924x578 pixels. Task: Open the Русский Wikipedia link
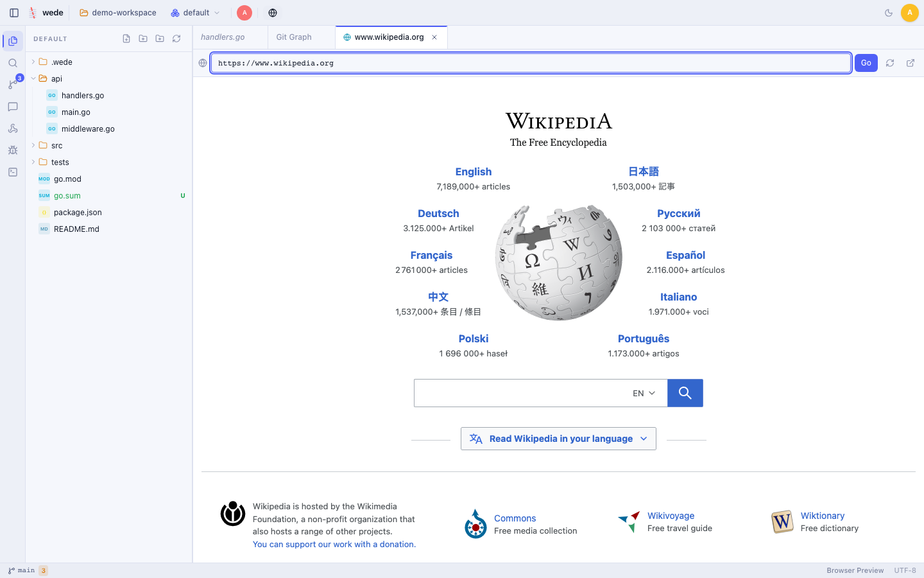[x=678, y=213]
